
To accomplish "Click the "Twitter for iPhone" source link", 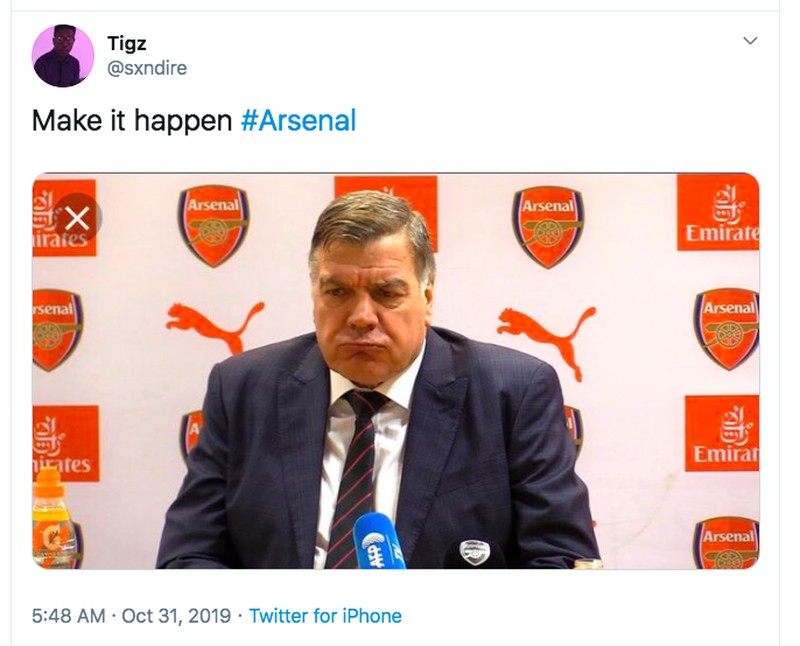I will pyautogui.click(x=325, y=615).
